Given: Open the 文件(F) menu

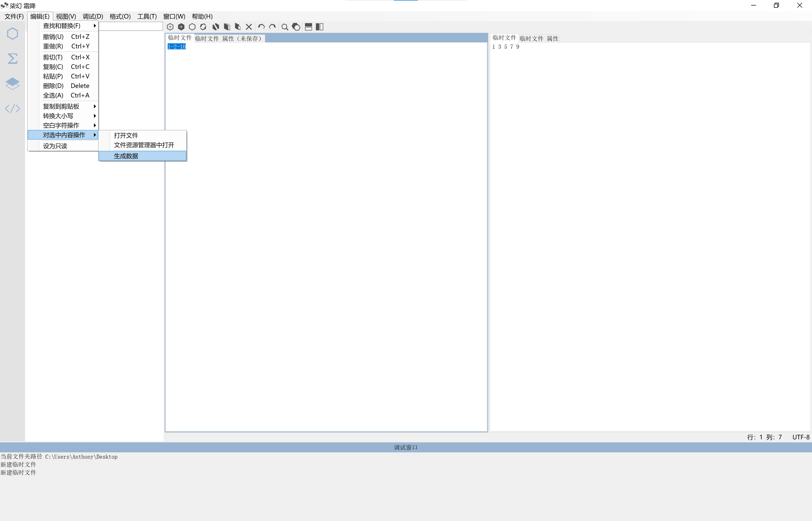Looking at the screenshot, I should [14, 16].
